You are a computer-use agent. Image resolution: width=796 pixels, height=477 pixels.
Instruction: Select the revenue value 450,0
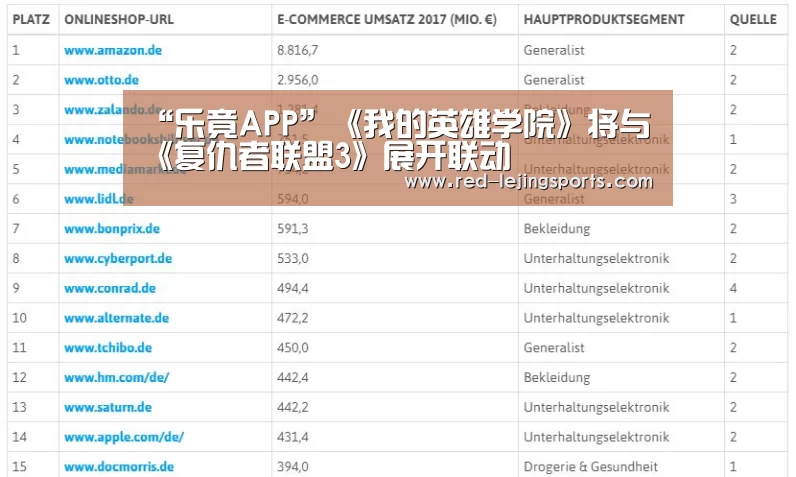point(292,348)
